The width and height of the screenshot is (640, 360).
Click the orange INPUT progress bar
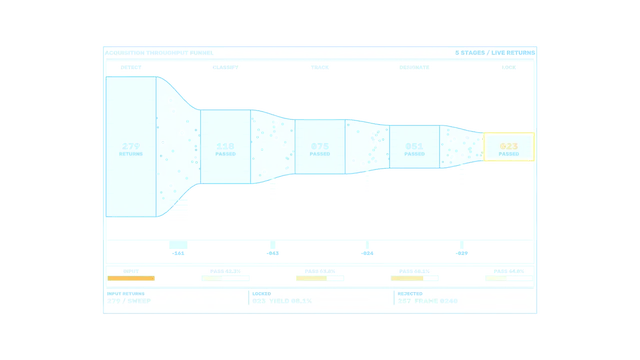click(x=131, y=278)
